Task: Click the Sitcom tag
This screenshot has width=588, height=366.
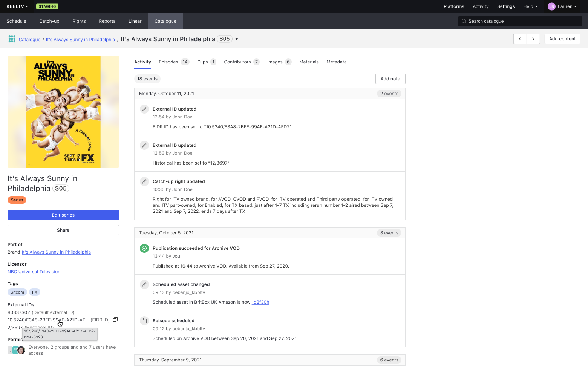Action: pyautogui.click(x=17, y=292)
